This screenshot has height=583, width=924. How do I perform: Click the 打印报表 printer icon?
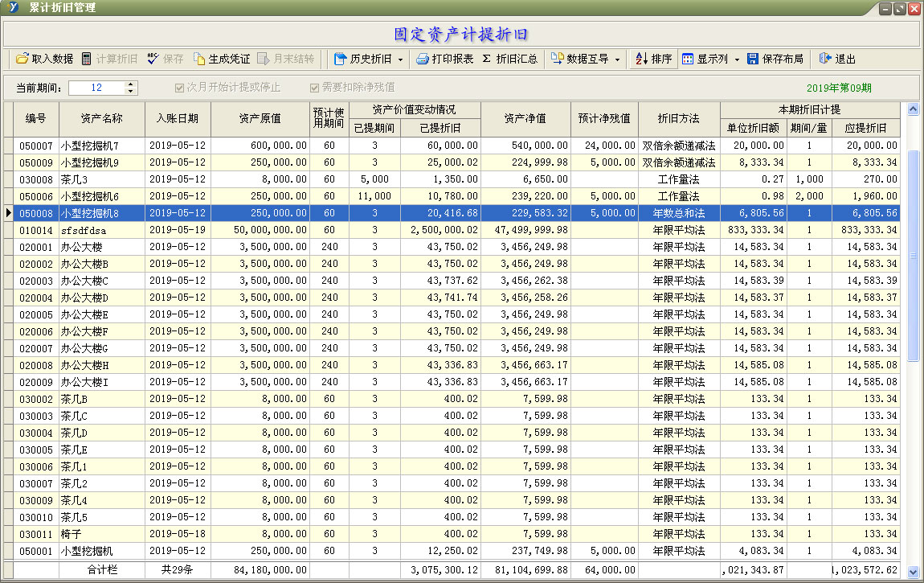(x=423, y=59)
